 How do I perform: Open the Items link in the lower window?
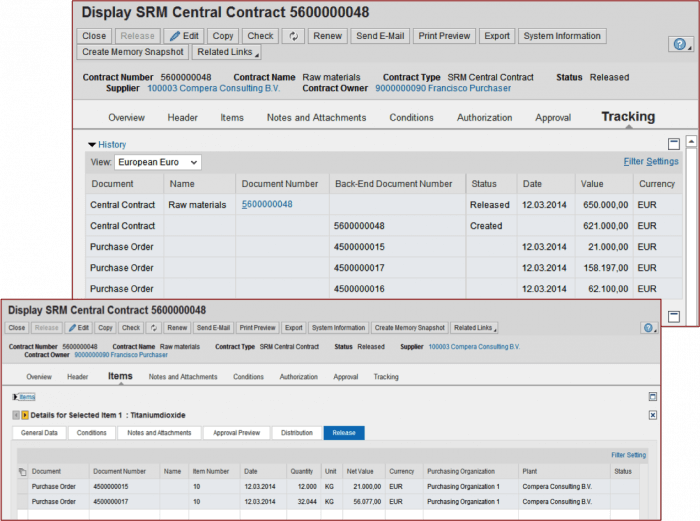point(27,397)
